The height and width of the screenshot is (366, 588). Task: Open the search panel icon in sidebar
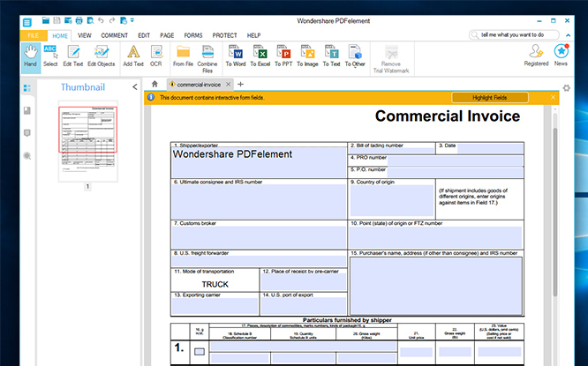tap(27, 156)
